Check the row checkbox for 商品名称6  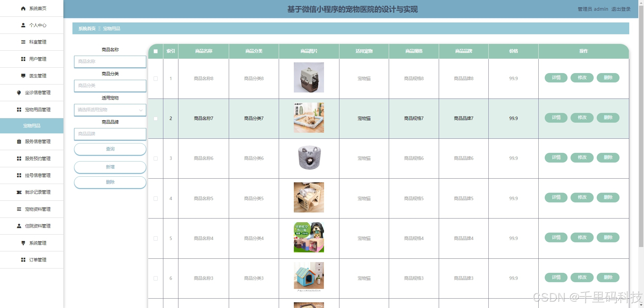(x=156, y=159)
